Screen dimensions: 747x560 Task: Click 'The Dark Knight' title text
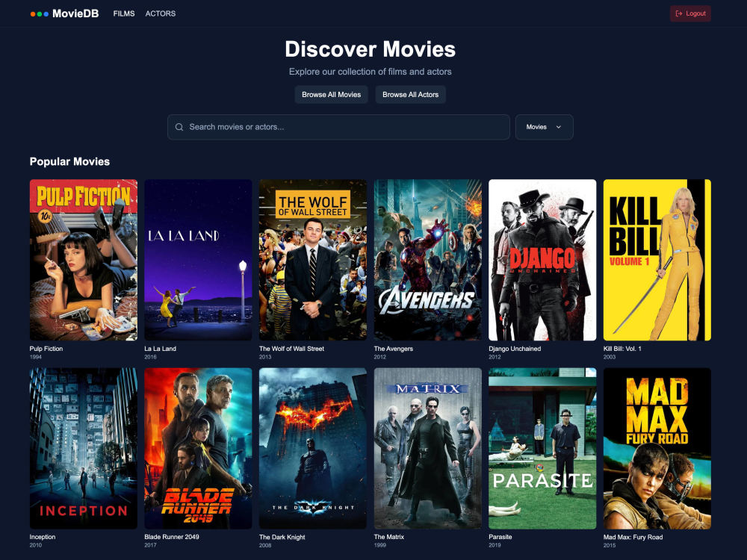click(282, 537)
